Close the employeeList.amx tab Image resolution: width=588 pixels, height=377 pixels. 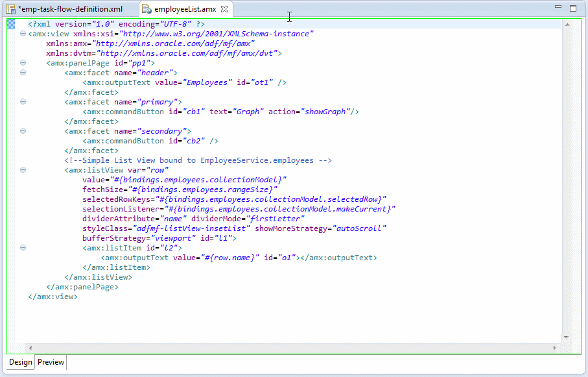pos(224,9)
